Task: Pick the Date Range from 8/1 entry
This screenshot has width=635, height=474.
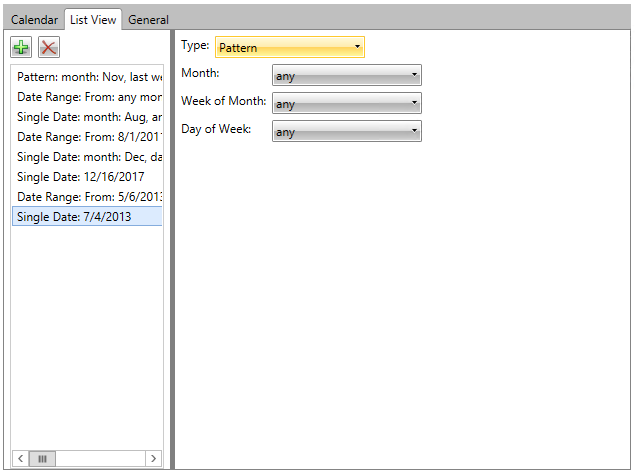Action: pos(88,137)
